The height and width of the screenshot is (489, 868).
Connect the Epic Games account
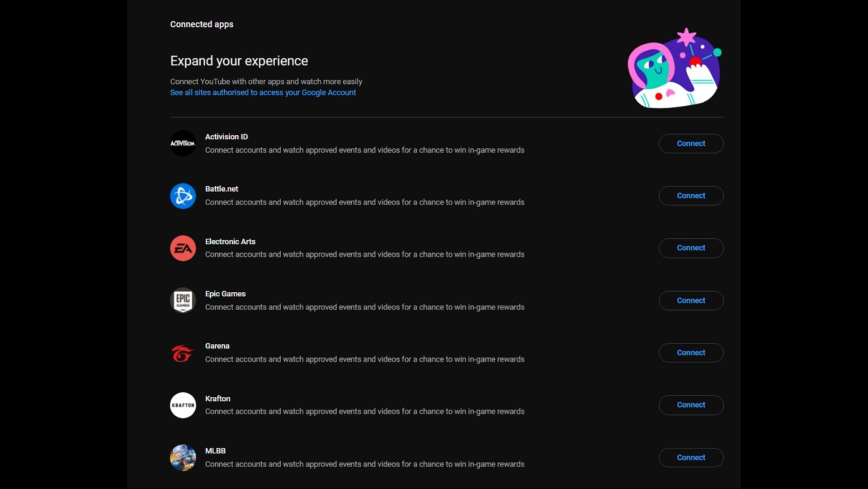(691, 300)
